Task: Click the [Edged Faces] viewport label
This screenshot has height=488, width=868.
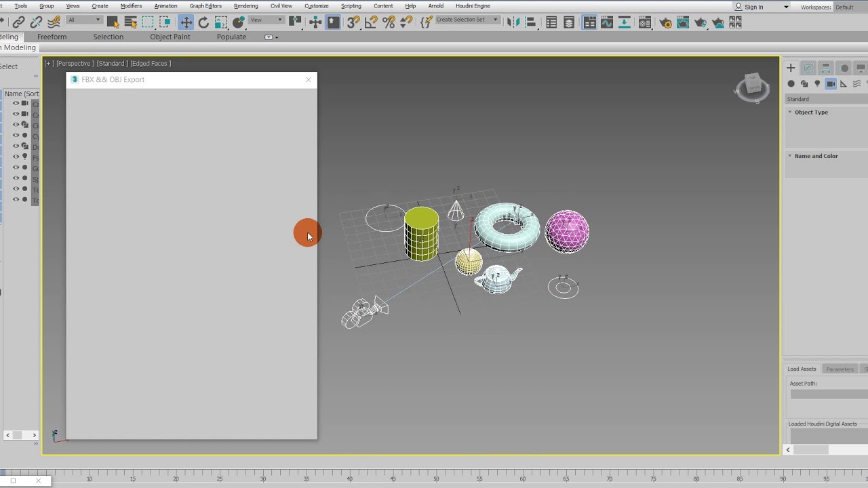Action: click(x=151, y=63)
